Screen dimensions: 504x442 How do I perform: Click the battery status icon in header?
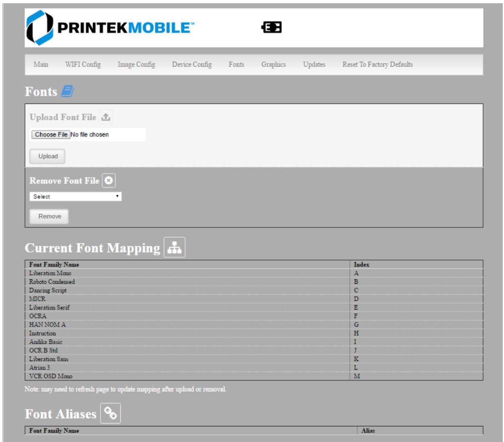point(272,27)
